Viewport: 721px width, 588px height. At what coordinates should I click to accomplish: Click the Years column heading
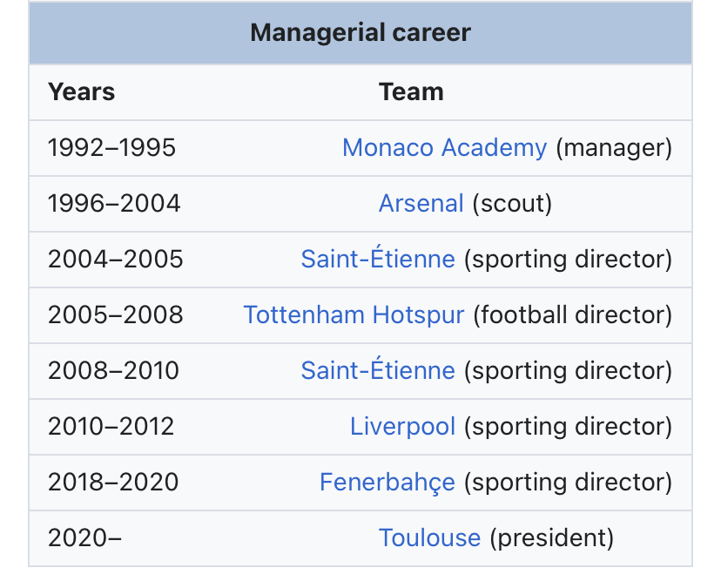[81, 91]
